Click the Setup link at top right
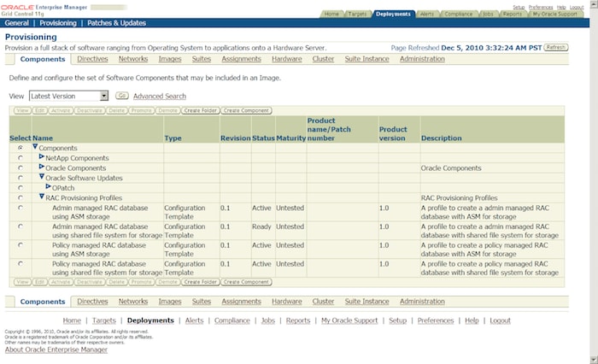This screenshot has height=364, width=598. pos(519,7)
